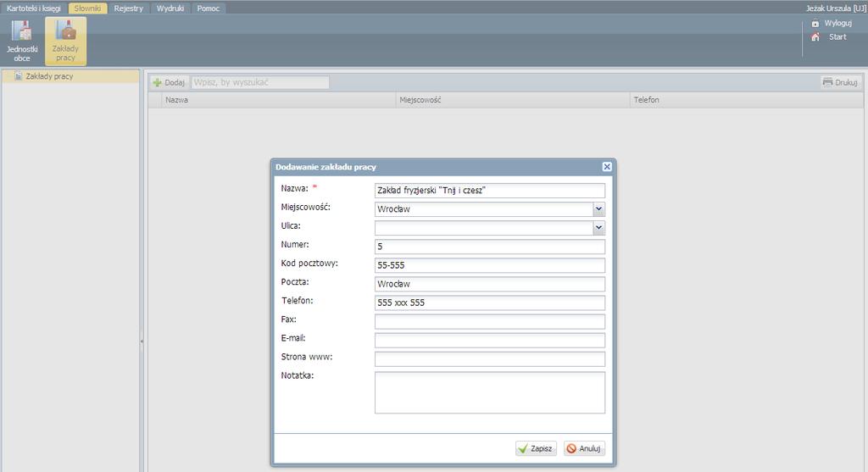Click the E-mail input field

pyautogui.click(x=490, y=341)
